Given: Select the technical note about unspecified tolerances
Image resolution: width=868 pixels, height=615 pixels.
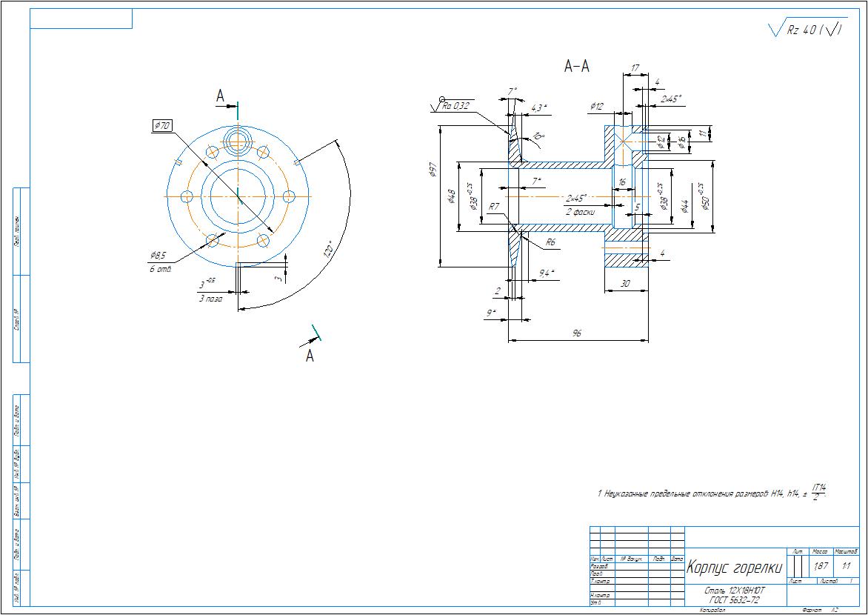Looking at the screenshot, I should (x=711, y=492).
